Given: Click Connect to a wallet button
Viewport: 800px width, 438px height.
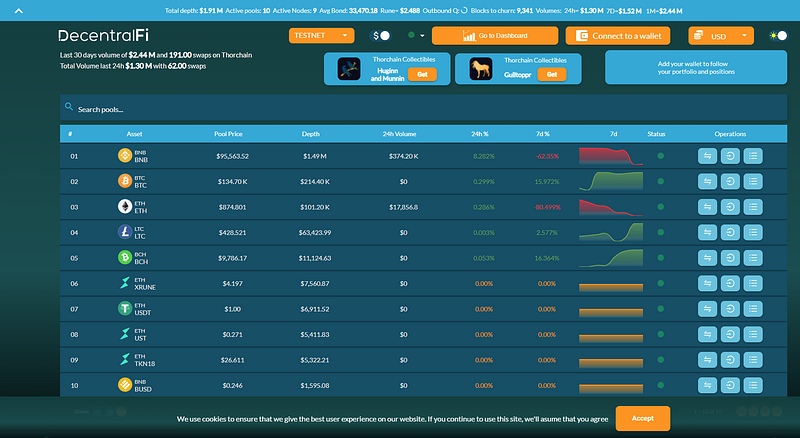Looking at the screenshot, I should click(618, 36).
